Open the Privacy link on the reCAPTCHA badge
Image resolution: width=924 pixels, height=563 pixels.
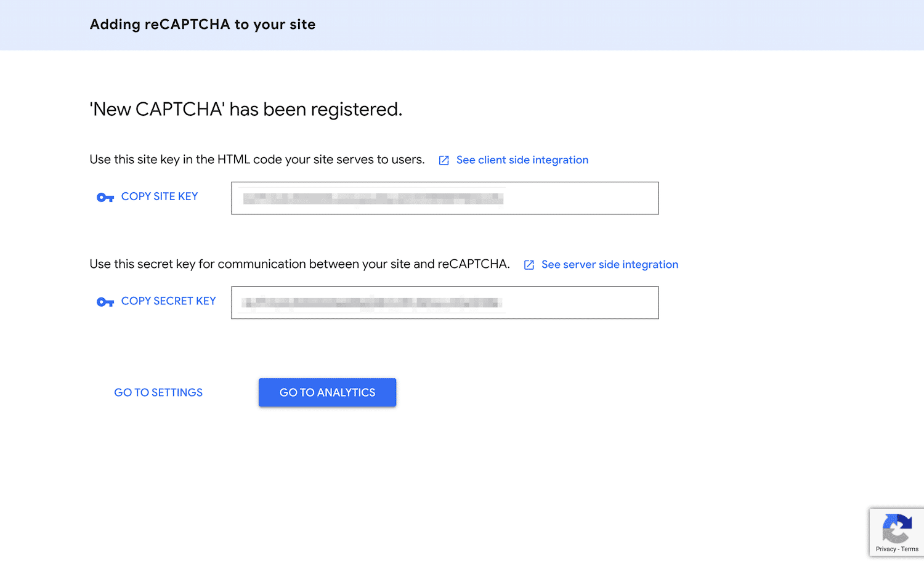point(885,549)
